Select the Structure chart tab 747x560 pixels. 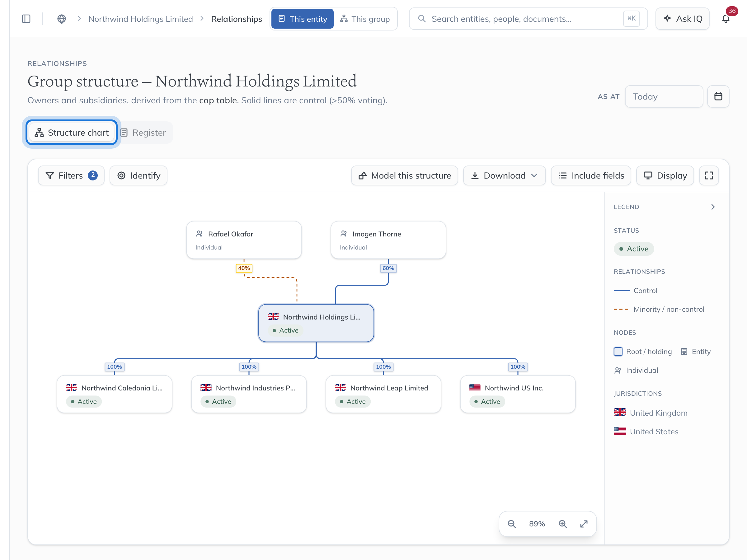[72, 133]
